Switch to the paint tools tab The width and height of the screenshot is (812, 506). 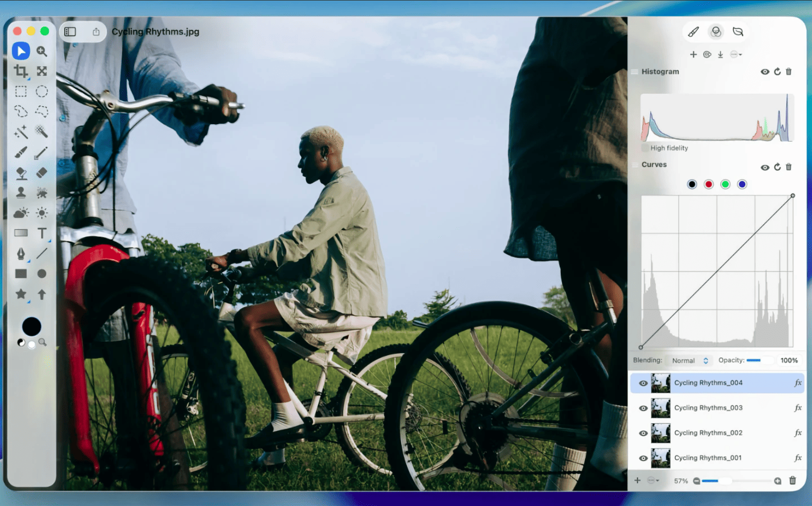coord(693,32)
